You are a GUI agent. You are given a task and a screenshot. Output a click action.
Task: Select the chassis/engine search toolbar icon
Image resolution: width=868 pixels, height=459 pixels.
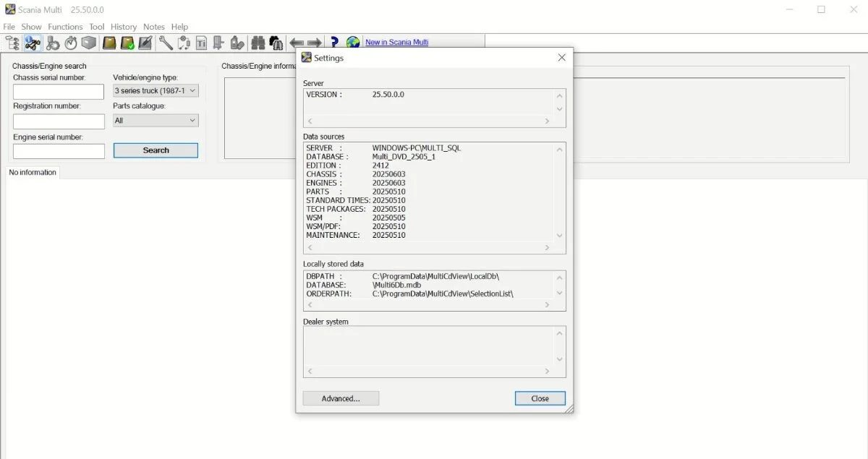pos(33,43)
